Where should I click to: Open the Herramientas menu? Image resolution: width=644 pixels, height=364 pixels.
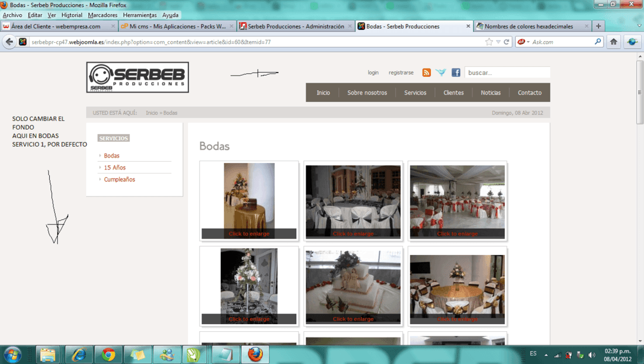140,15
